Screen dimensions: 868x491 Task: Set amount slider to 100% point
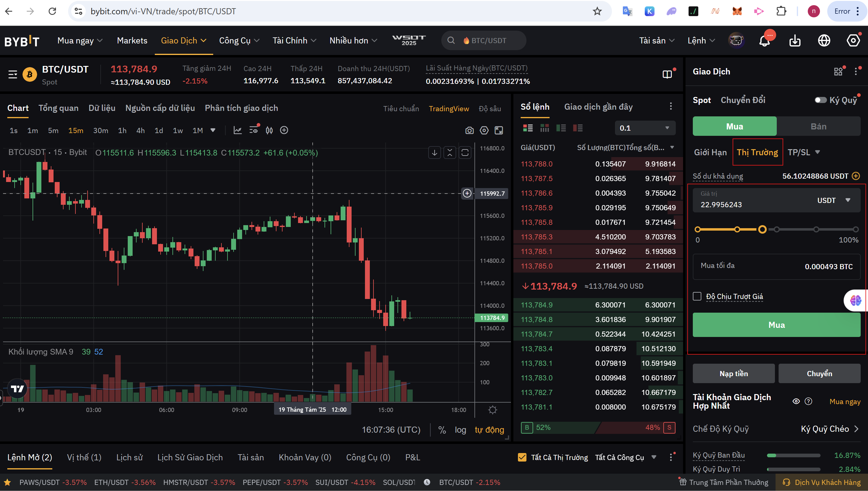(x=856, y=230)
